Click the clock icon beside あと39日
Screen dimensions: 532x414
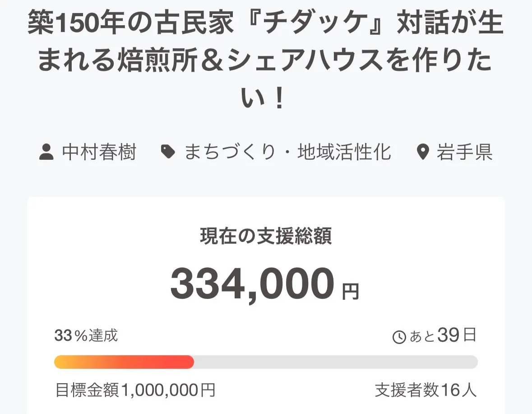coord(399,337)
